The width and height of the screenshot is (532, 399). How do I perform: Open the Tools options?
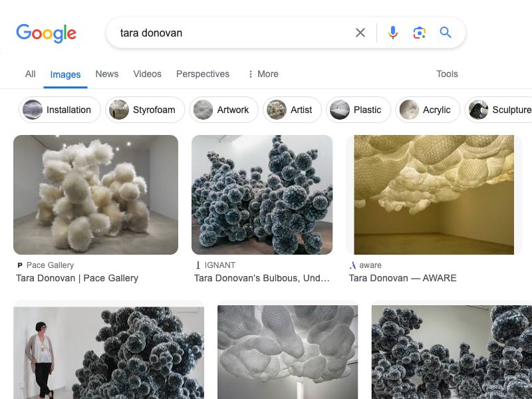click(447, 74)
